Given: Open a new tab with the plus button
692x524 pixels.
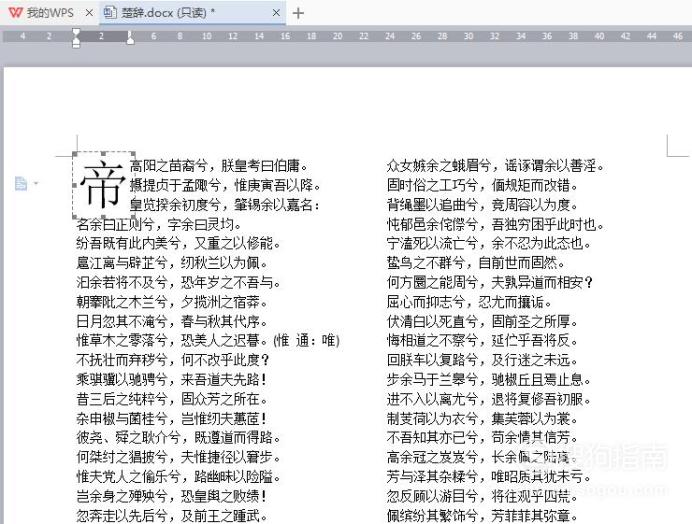Looking at the screenshot, I should tap(298, 13).
